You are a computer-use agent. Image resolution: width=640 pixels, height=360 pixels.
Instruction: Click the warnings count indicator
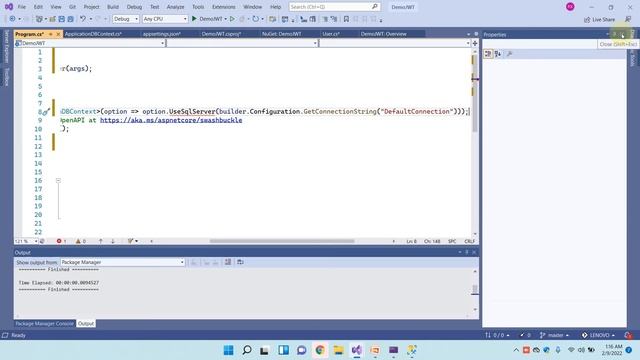(80, 241)
